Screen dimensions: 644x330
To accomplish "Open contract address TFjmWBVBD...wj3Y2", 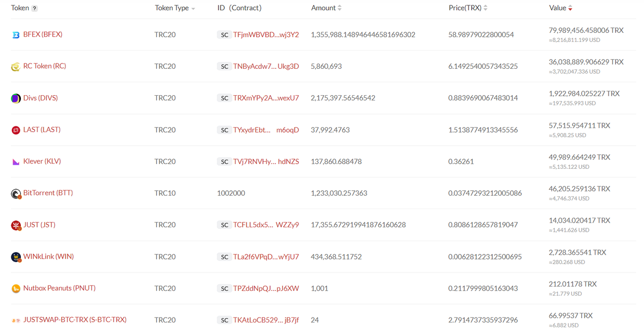I will tap(266, 34).
